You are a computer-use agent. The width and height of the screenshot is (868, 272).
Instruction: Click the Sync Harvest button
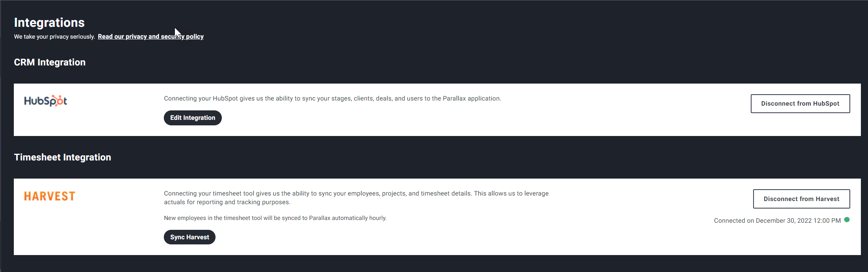click(x=189, y=237)
